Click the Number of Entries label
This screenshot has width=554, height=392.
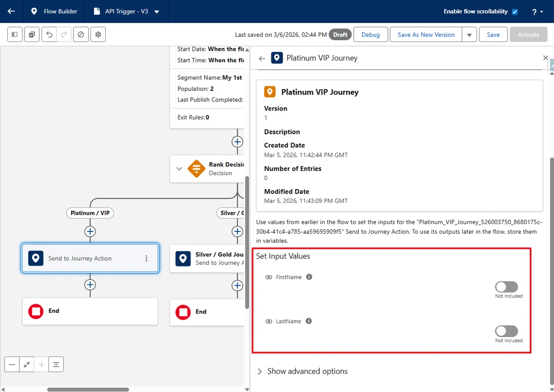[293, 168]
